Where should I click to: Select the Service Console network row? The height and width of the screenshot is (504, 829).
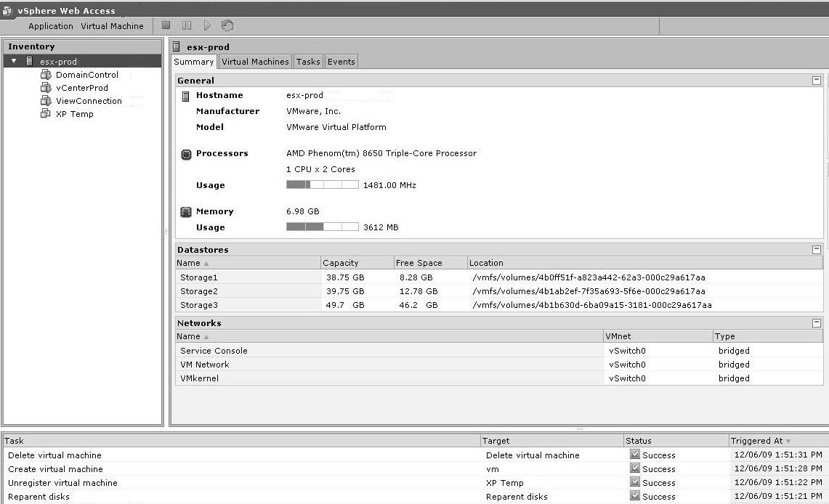[499, 350]
